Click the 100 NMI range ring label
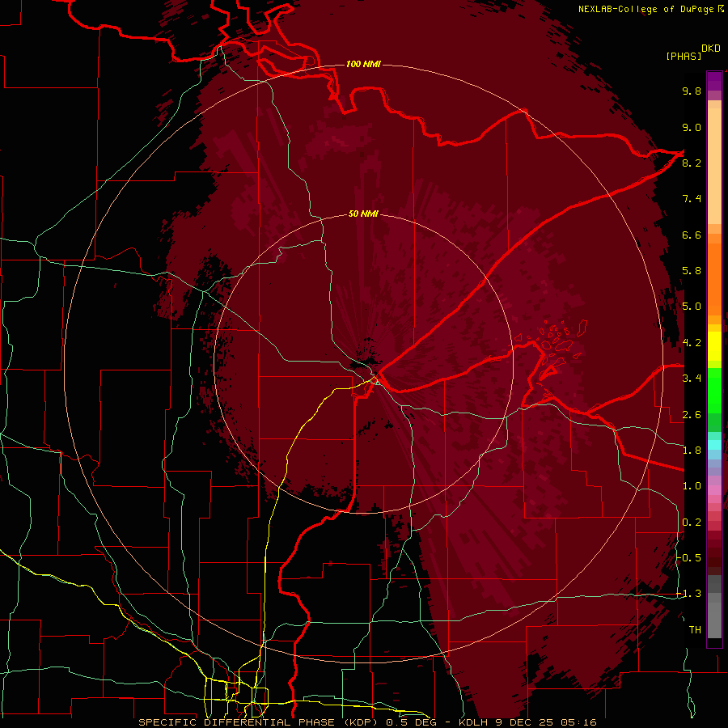Viewport: 728px width, 728px height. tap(363, 64)
